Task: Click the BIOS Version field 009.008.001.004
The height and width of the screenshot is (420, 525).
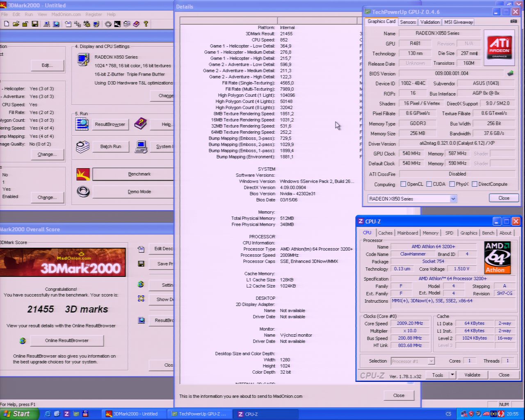Action: 452,73
